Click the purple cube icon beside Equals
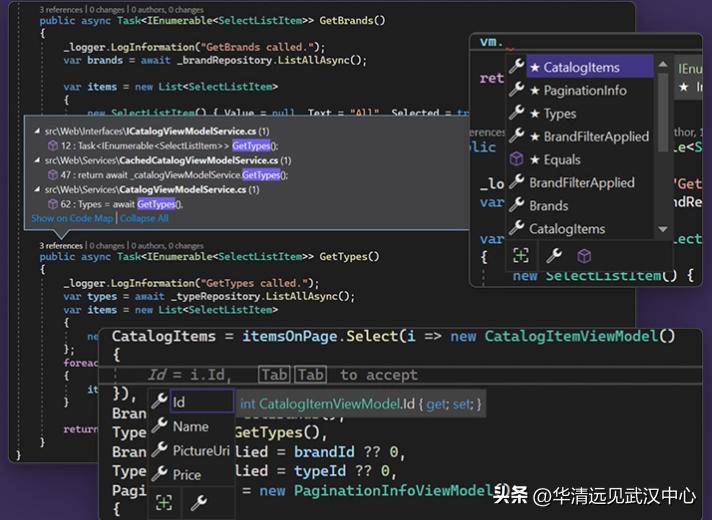 tap(516, 160)
